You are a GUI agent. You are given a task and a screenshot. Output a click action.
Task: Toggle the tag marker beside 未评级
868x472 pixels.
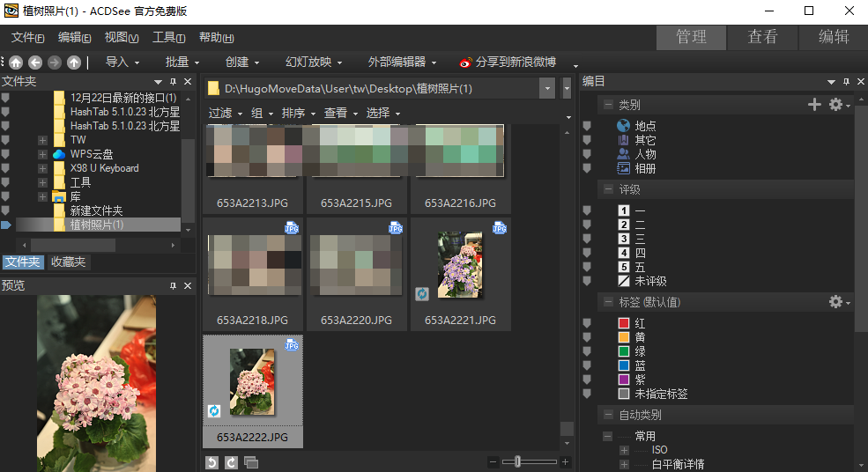coord(588,281)
